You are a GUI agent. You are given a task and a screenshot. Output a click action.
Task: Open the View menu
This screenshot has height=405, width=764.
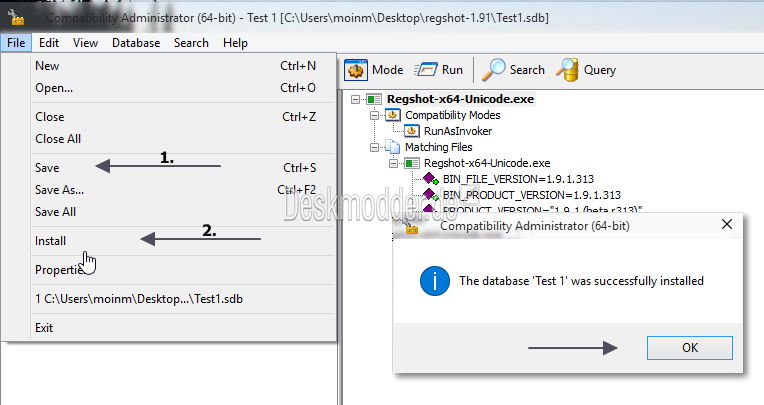coord(85,43)
